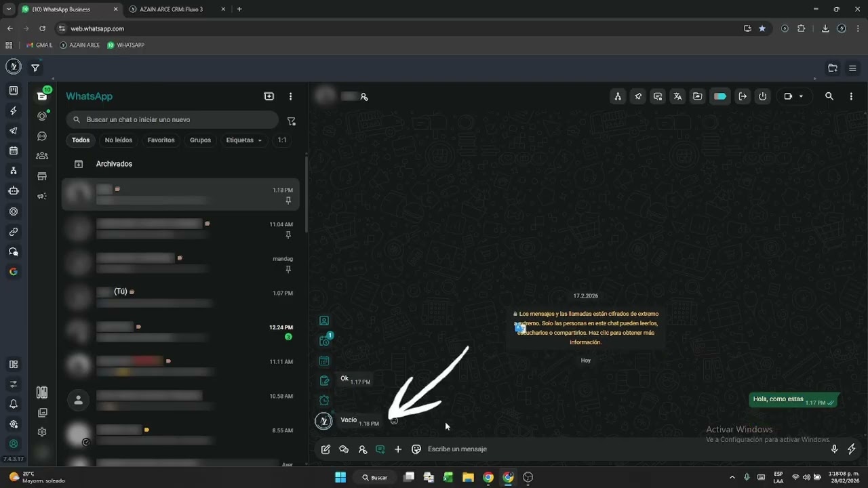Click the new chat icon beside WhatsApp title
Viewport: 868px width, 488px height.
[x=269, y=96]
